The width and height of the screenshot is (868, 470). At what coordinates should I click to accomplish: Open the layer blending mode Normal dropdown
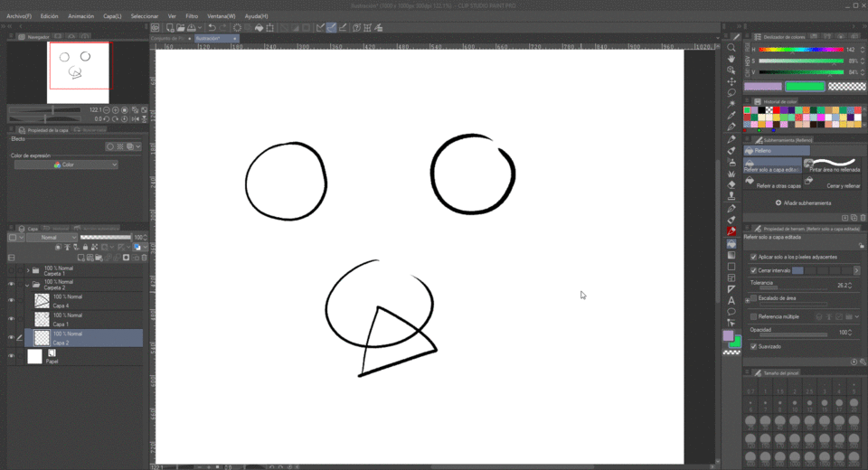[52, 237]
